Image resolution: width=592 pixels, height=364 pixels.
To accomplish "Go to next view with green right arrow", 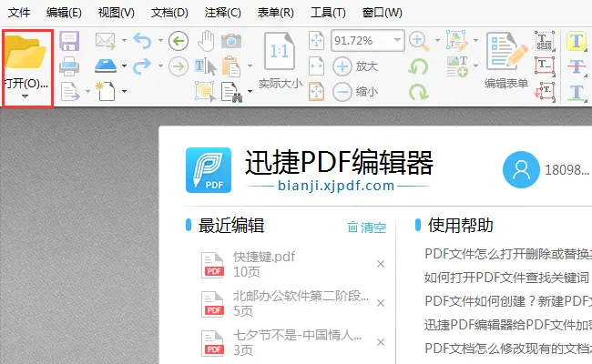I will coord(179,66).
